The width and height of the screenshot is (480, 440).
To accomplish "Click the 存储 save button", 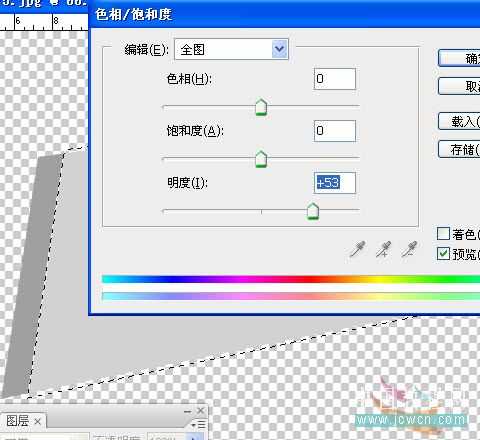I will tap(459, 149).
